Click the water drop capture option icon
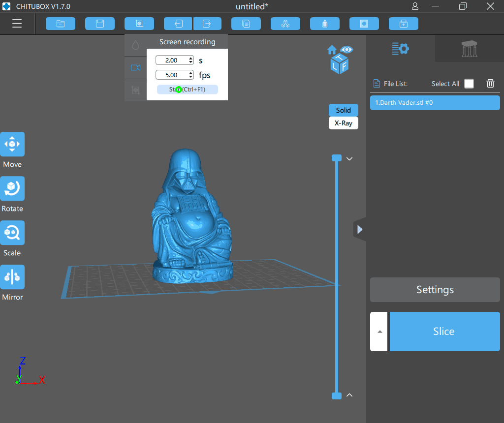 [x=136, y=45]
